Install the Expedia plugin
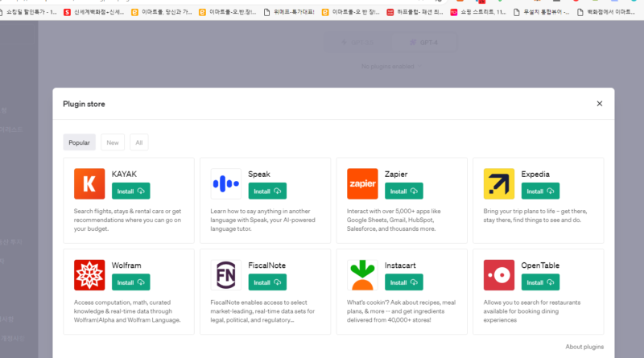The height and width of the screenshot is (358, 644). pos(540,191)
